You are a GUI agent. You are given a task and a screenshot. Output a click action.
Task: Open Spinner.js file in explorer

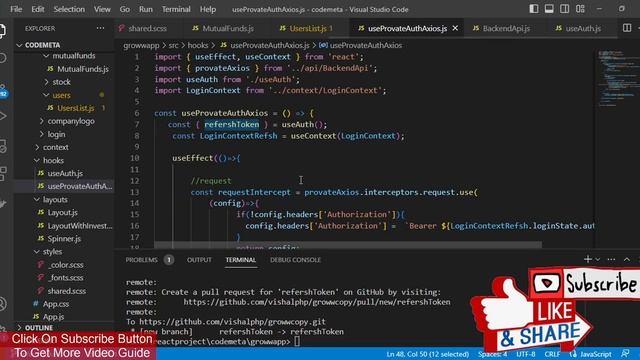point(64,239)
